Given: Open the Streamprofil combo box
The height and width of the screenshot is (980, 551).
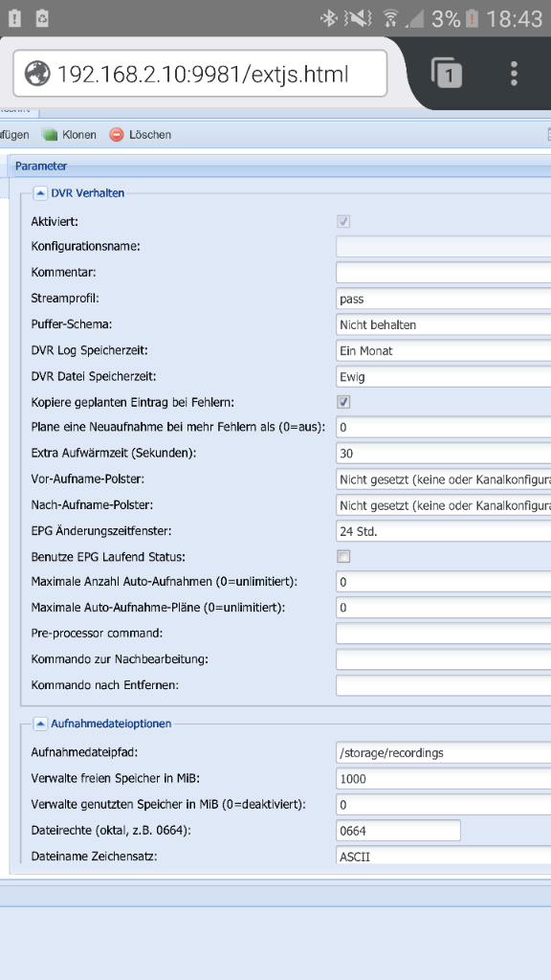Looking at the screenshot, I should pos(444,299).
